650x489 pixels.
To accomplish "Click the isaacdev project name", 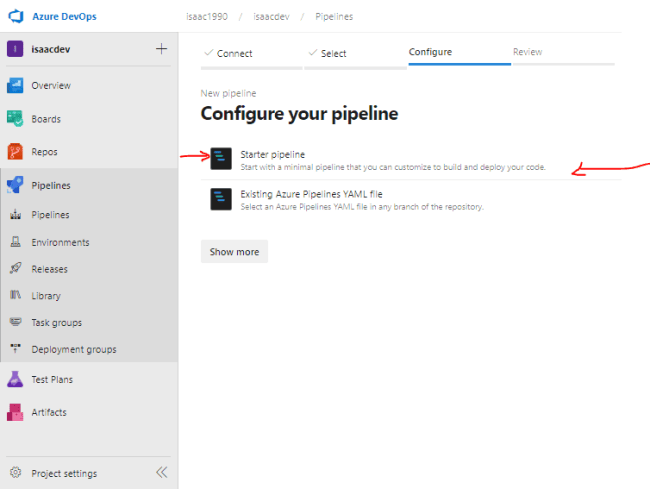I will coord(51,49).
